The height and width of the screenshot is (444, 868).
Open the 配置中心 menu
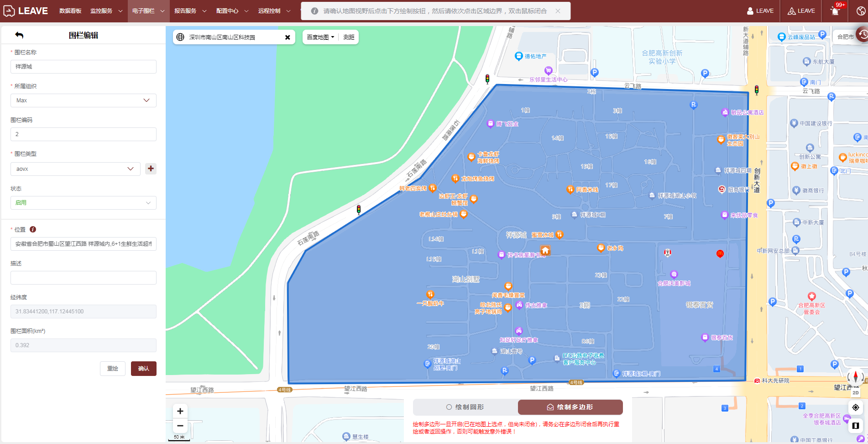(x=232, y=11)
